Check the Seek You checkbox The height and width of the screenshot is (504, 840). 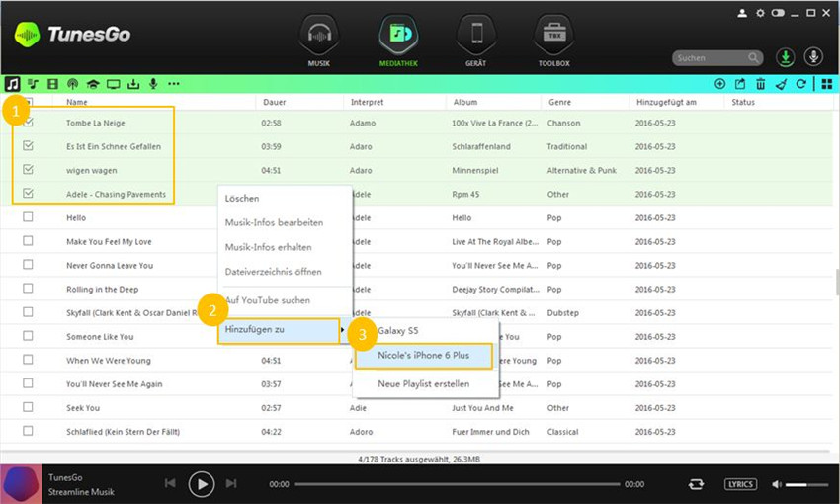tap(28, 406)
